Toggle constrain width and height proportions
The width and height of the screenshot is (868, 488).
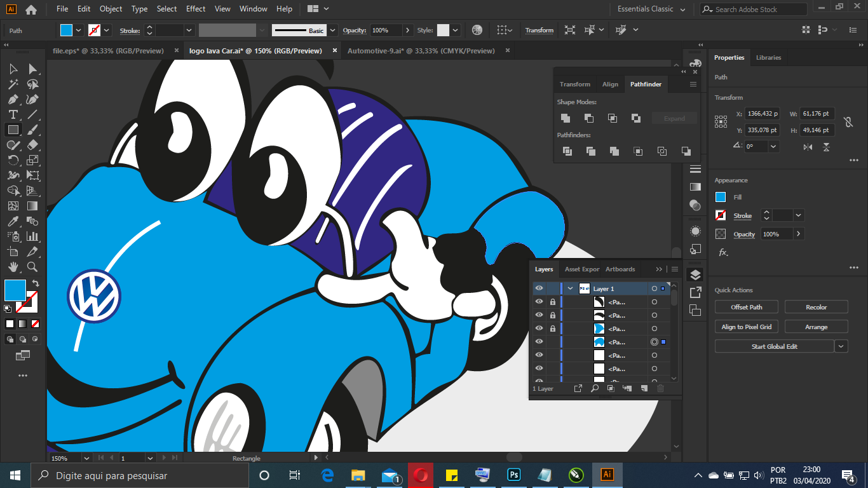[848, 122]
